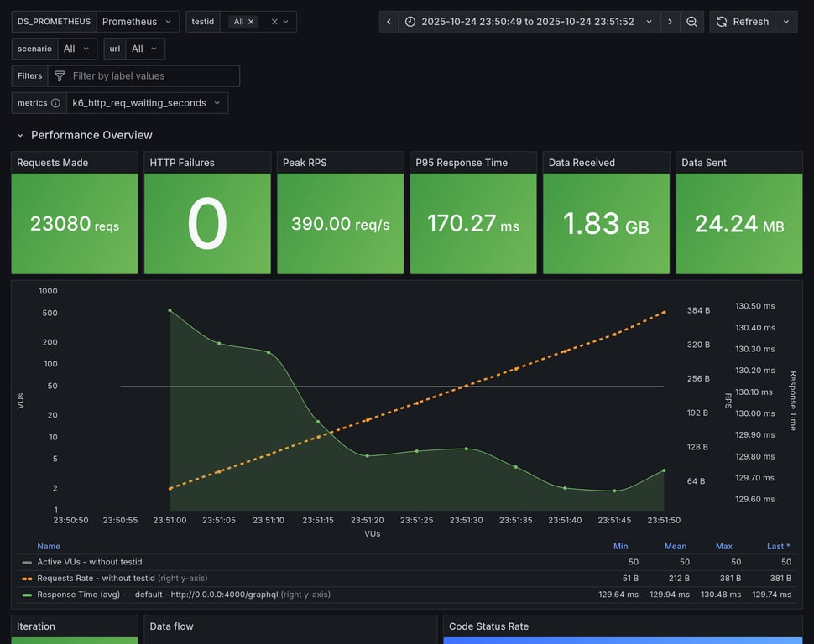Remove the 'All' tag from testid
The width and height of the screenshot is (814, 644).
251,22
